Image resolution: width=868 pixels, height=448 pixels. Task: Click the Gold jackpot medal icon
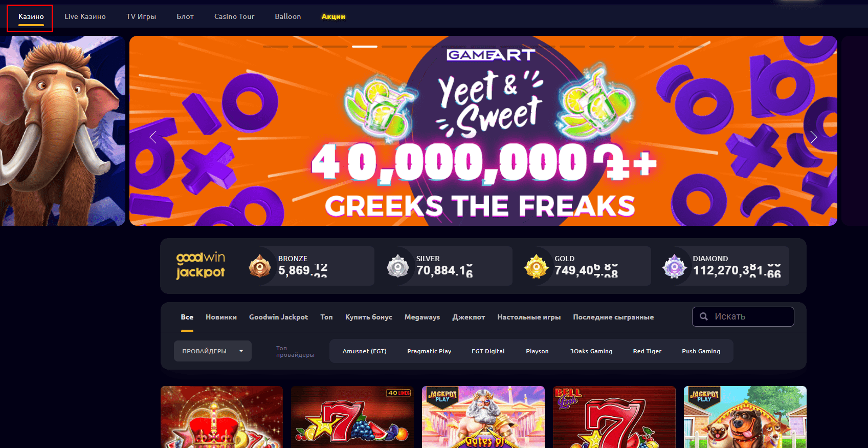click(536, 266)
